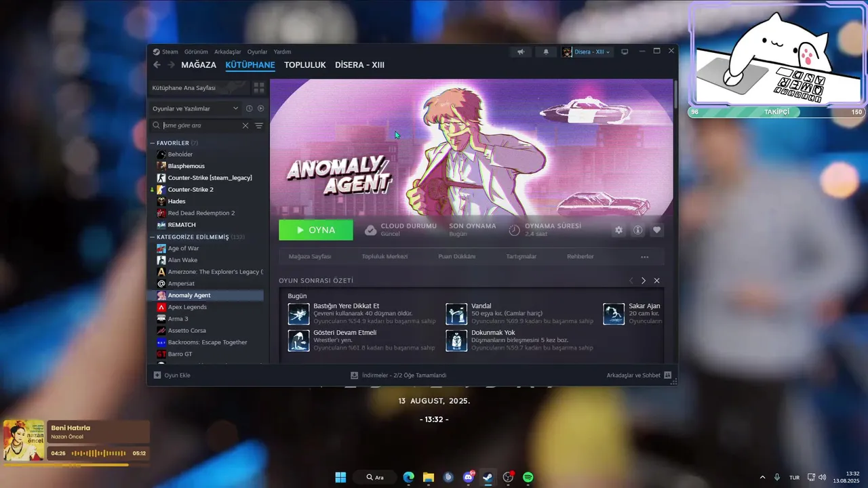Open the Steam notifications bell
The image size is (868, 488).
click(x=546, y=52)
